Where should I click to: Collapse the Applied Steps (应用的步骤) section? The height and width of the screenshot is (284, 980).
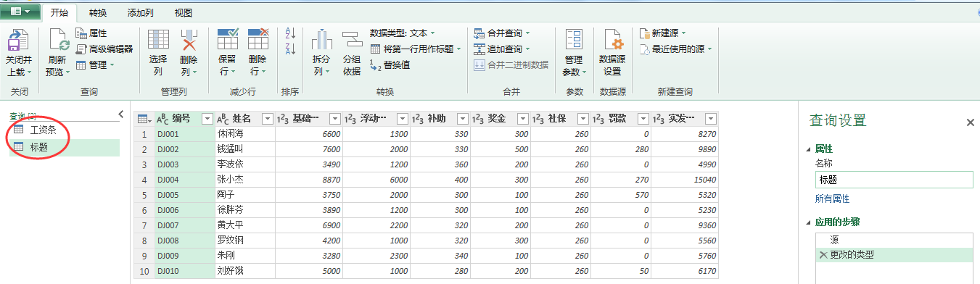click(810, 222)
